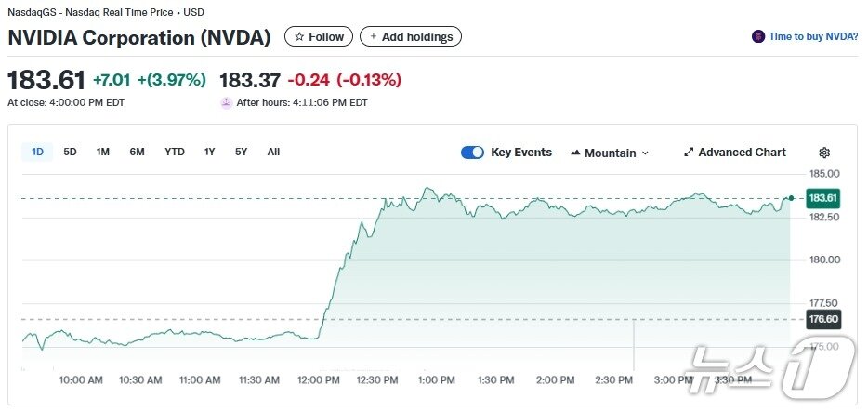This screenshot has width=868, height=412.
Task: Show the All time range
Action: [x=273, y=152]
